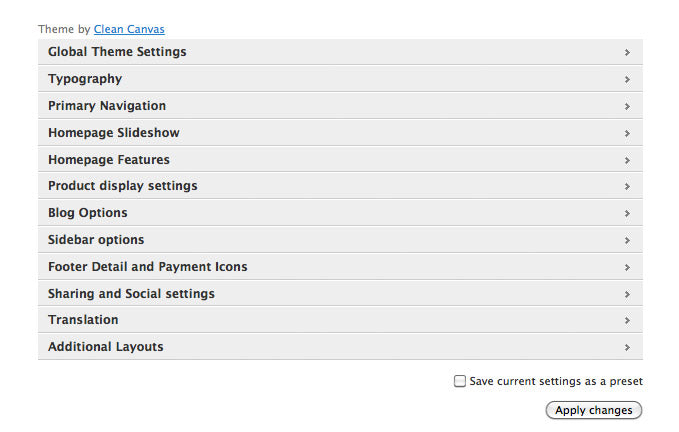The height and width of the screenshot is (432, 679).
Task: Select the Typography section heading
Action: pyautogui.click(x=85, y=79)
